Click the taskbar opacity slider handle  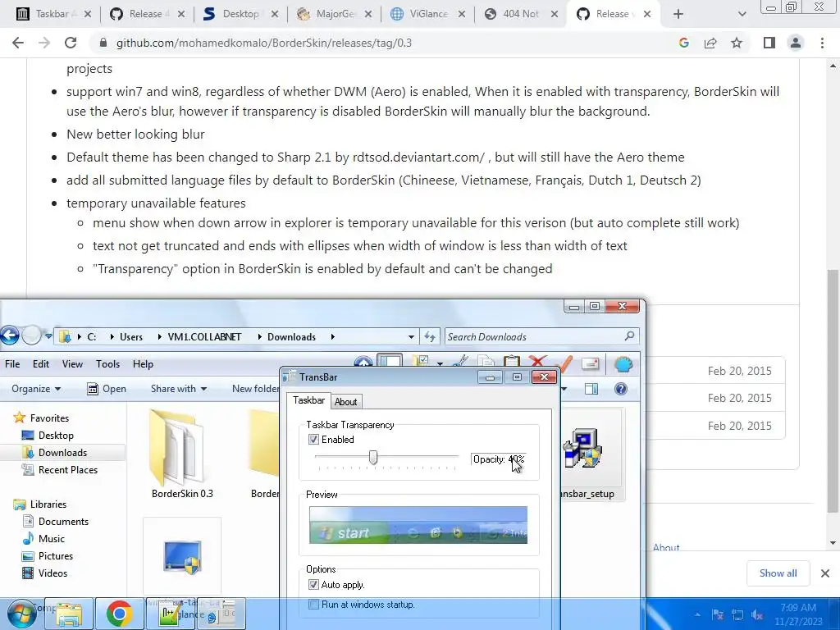click(x=373, y=458)
